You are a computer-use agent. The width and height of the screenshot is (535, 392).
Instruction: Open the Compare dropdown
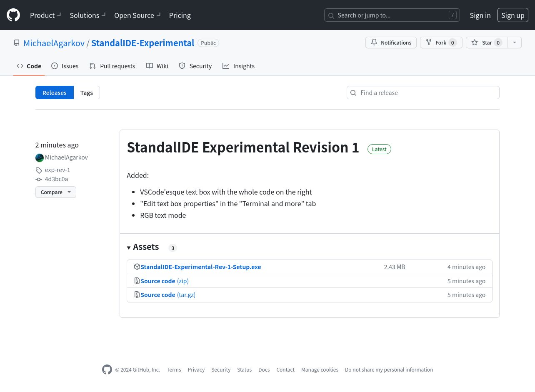click(56, 192)
